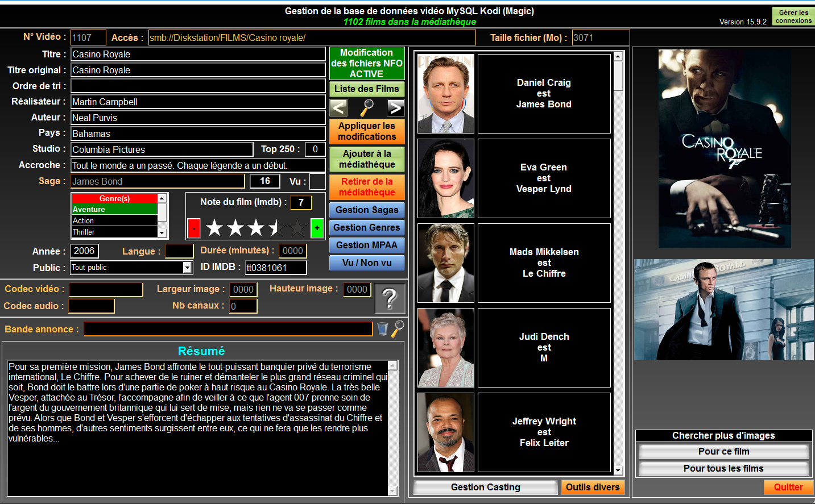815x504 pixels.
Task: Select the fifth rating star
Action: coord(297,228)
